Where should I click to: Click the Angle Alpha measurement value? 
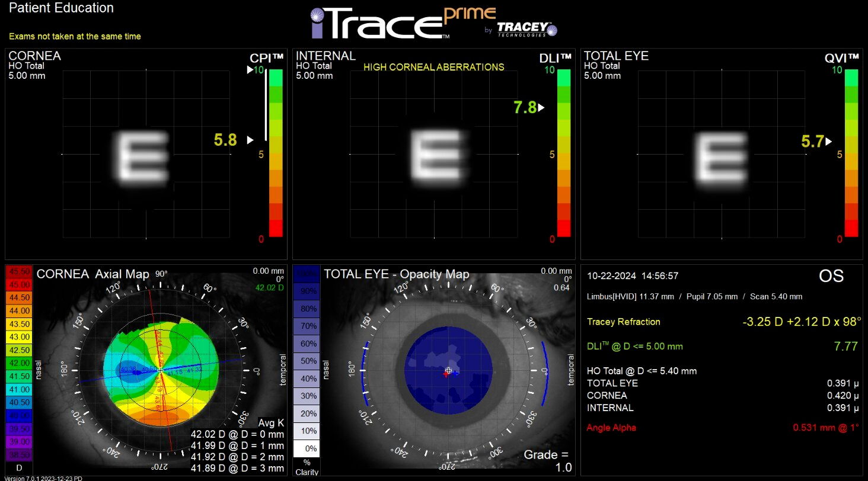point(825,427)
